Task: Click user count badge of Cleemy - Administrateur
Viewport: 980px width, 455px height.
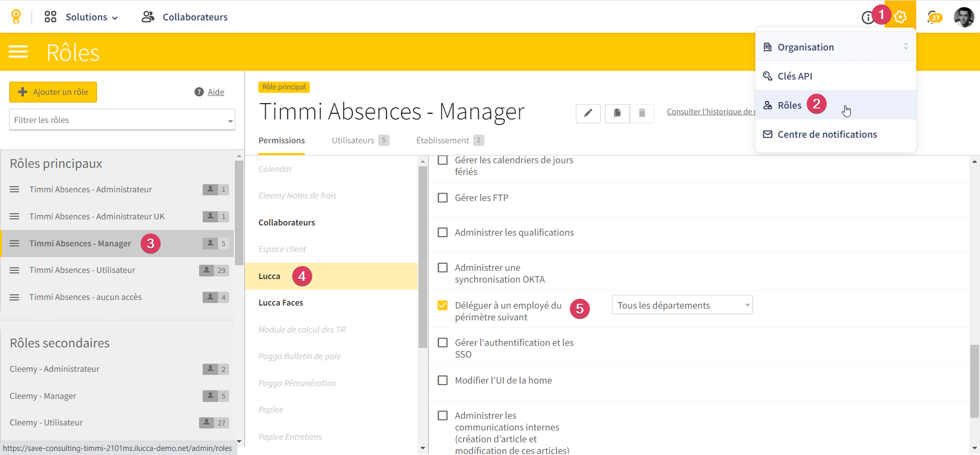Action: 216,369
